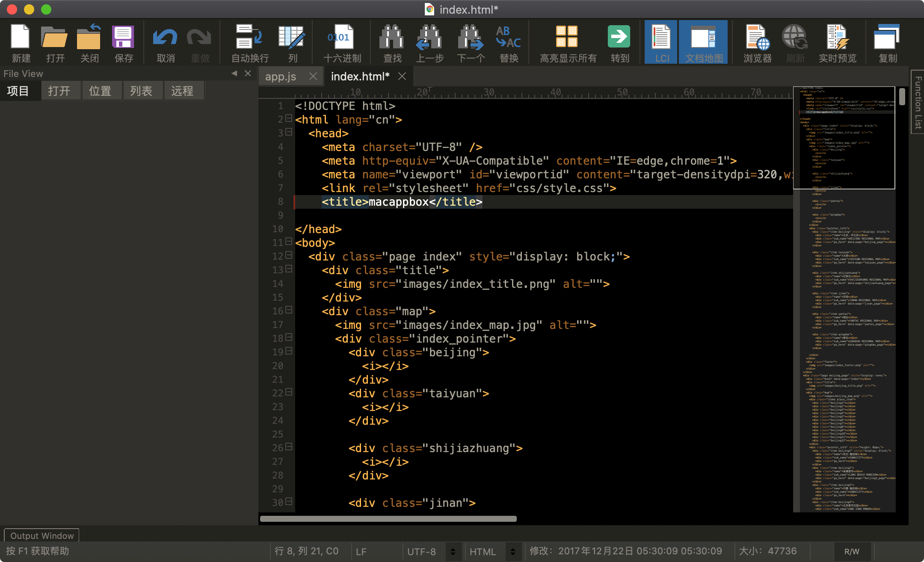Click the 修改 modified timestamp in status bar
The height and width of the screenshot is (562, 924).
[625, 551]
